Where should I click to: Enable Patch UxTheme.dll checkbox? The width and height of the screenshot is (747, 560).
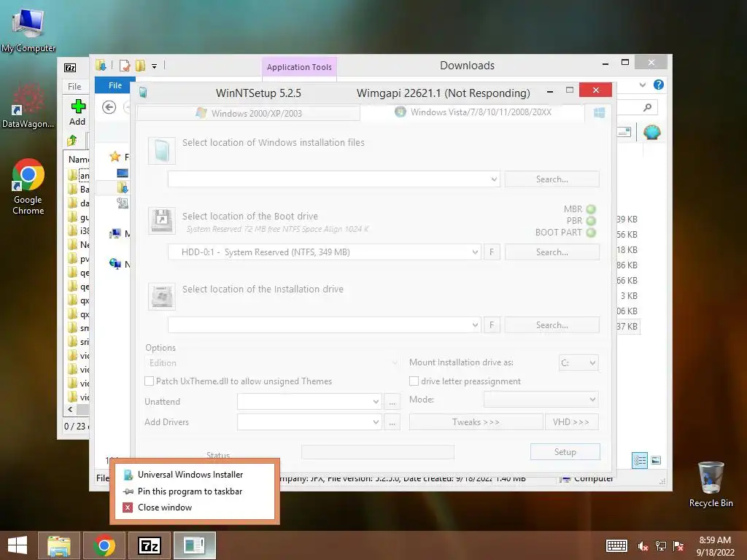[149, 381]
